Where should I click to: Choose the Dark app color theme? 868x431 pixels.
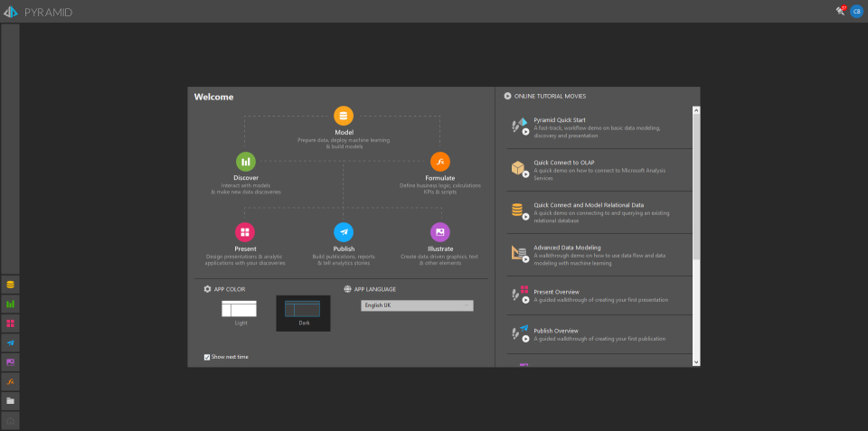point(303,312)
